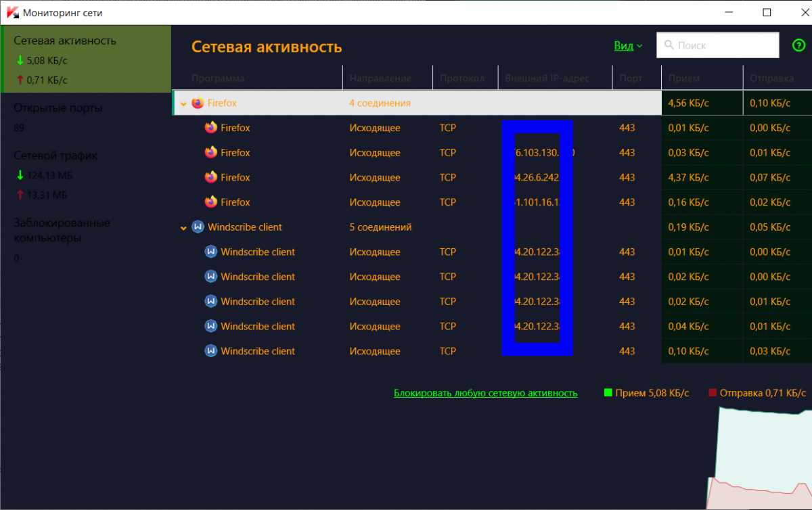Sort by the Прием column header
Image resolution: width=812 pixels, height=510 pixels.
(684, 78)
